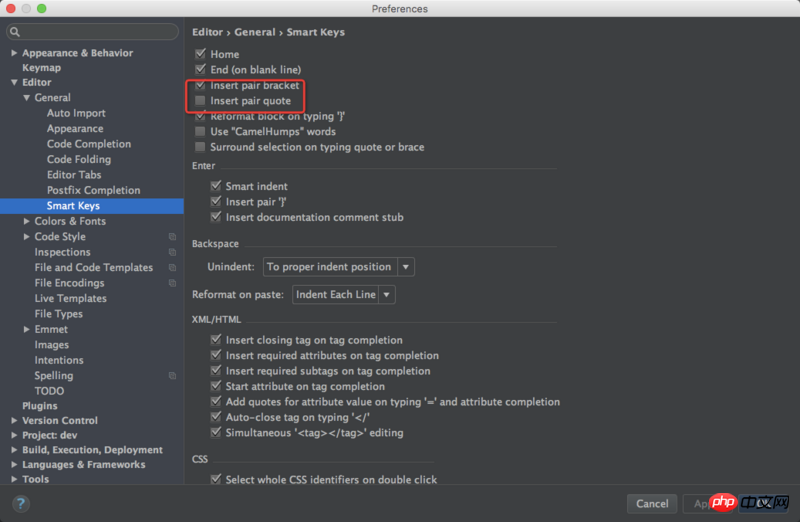The width and height of the screenshot is (800, 522).
Task: Open the Plugins settings page
Action: point(40,406)
